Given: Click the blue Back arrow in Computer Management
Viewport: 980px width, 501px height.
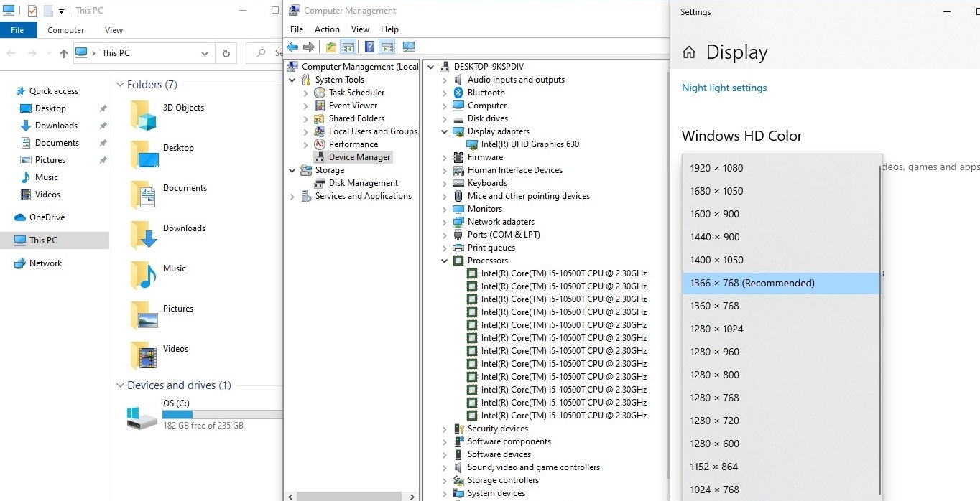Looking at the screenshot, I should point(292,47).
